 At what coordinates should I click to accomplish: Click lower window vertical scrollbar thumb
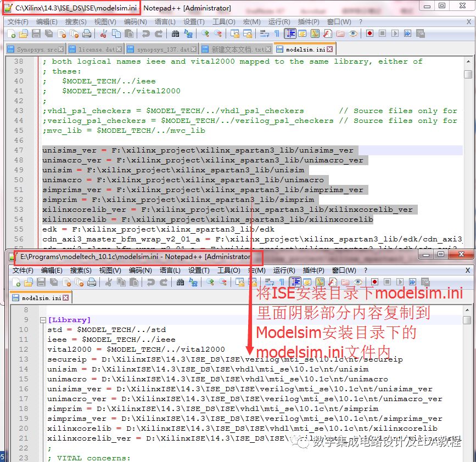click(x=467, y=320)
